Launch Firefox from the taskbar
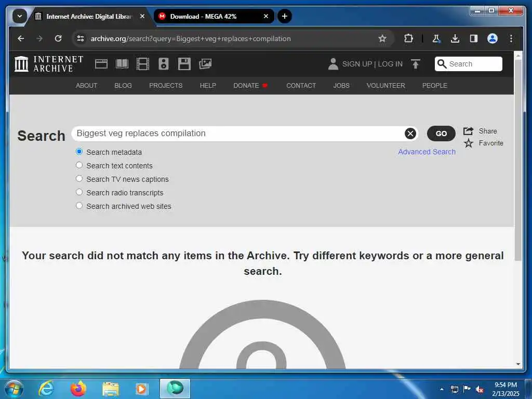The width and height of the screenshot is (532, 399). point(78,389)
